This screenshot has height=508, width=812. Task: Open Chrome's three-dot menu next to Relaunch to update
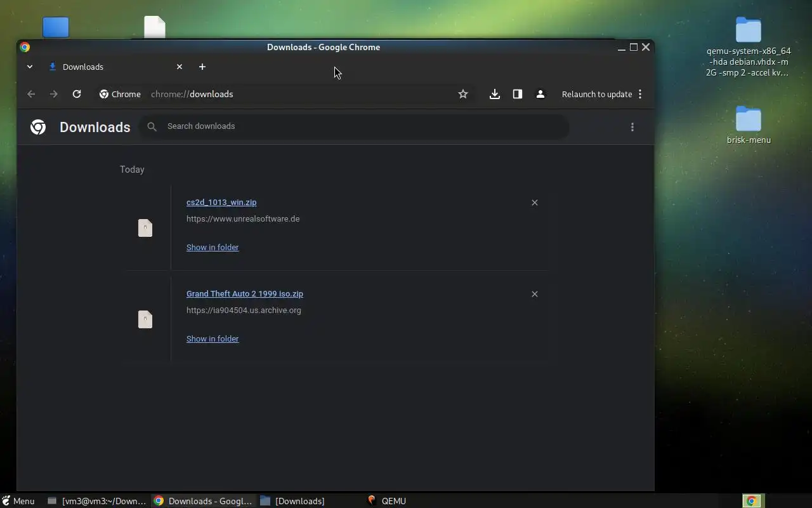(x=640, y=94)
